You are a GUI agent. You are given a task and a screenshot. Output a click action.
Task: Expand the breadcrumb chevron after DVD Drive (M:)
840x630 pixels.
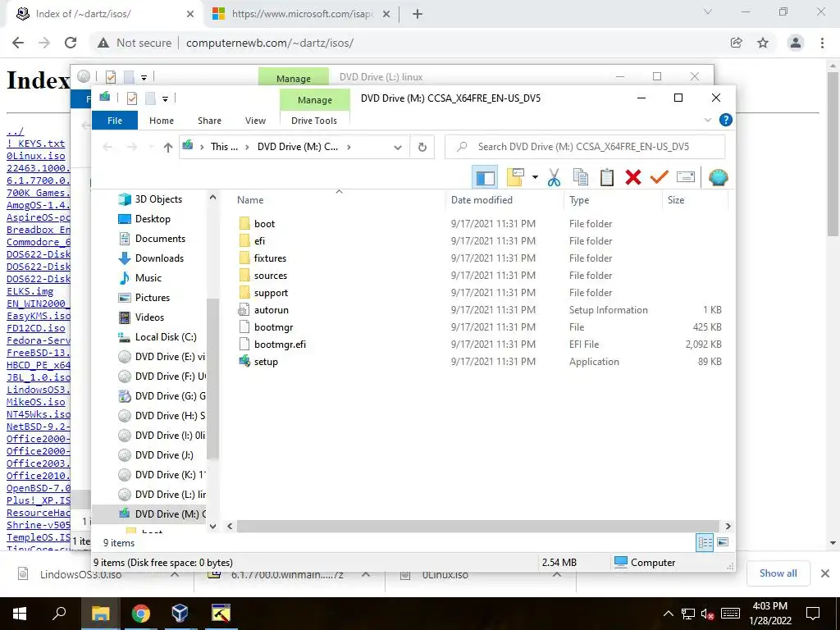click(349, 147)
